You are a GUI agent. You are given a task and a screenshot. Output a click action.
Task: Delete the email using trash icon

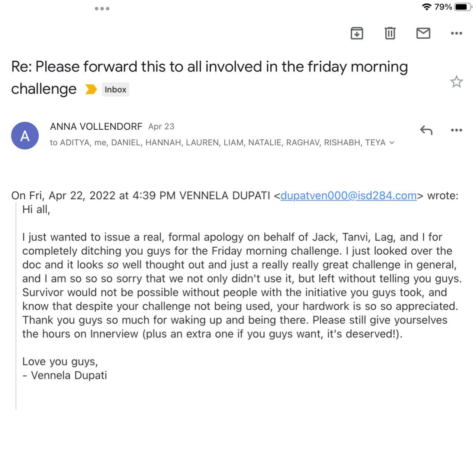pos(390,33)
